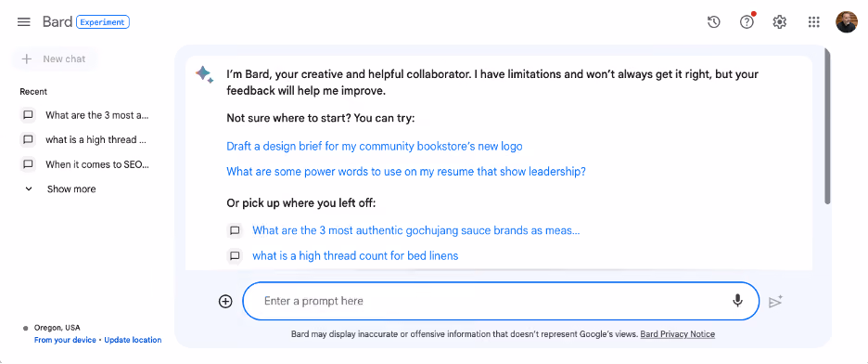868x364 pixels.
Task: Click 'Or pick up where you left off:' text
Action: (301, 203)
